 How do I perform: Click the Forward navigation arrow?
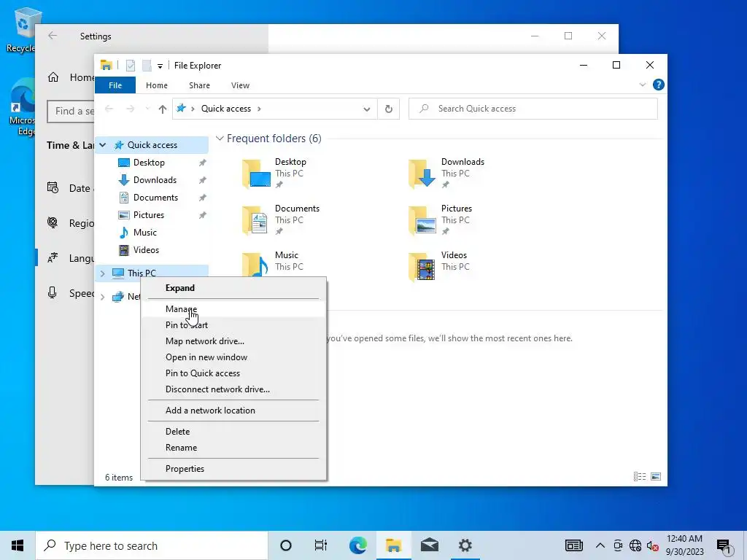[x=130, y=109]
